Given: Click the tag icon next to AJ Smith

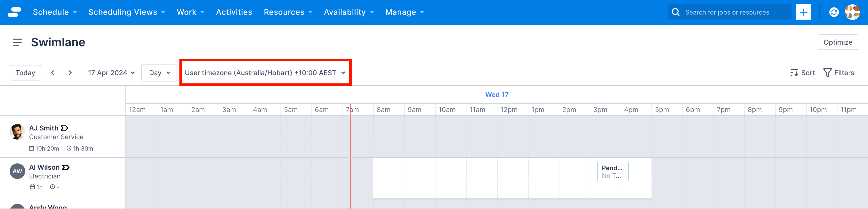Looking at the screenshot, I should 64,128.
